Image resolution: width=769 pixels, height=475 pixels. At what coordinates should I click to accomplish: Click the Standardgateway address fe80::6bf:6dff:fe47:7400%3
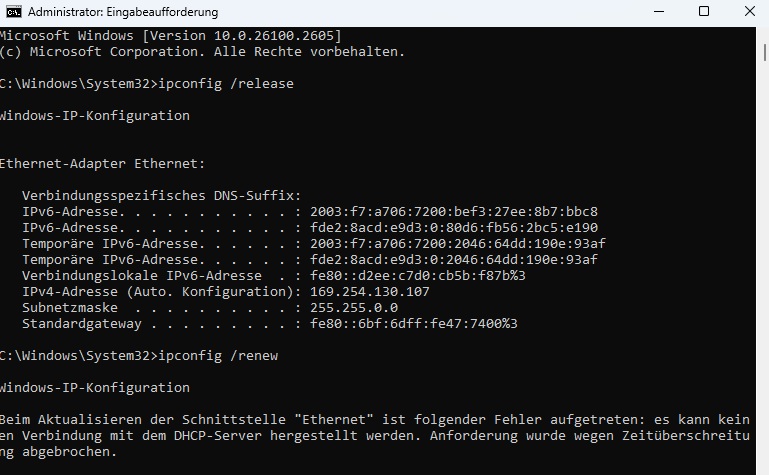tap(413, 323)
